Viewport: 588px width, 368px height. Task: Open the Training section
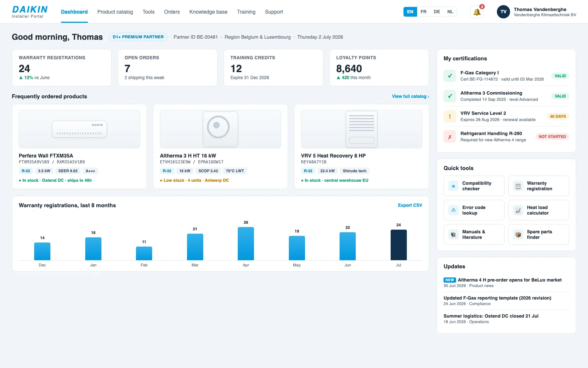tap(246, 12)
